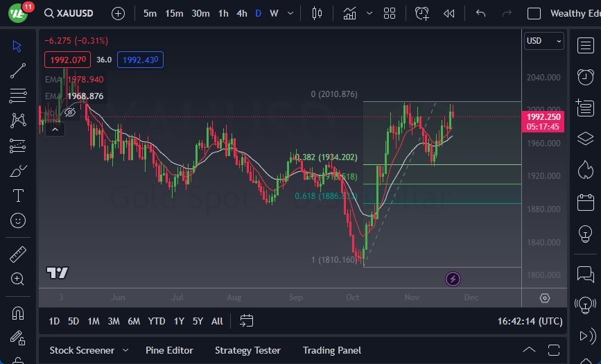Click the Replay rewind icon
601x364 pixels.
point(449,13)
